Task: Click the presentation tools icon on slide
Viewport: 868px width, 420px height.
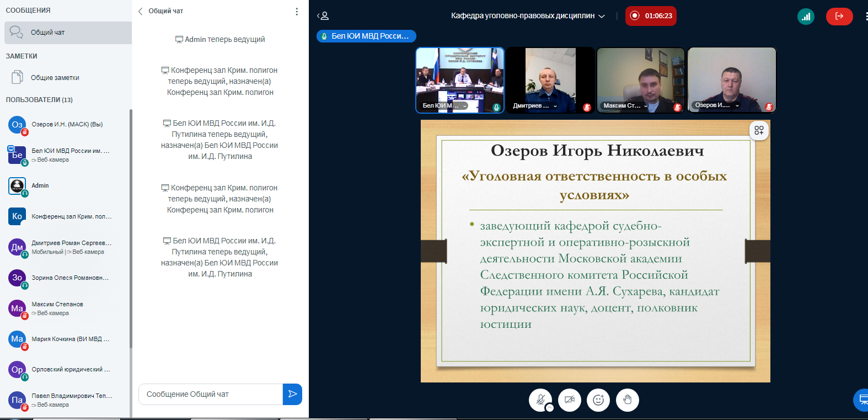Action: (x=759, y=130)
